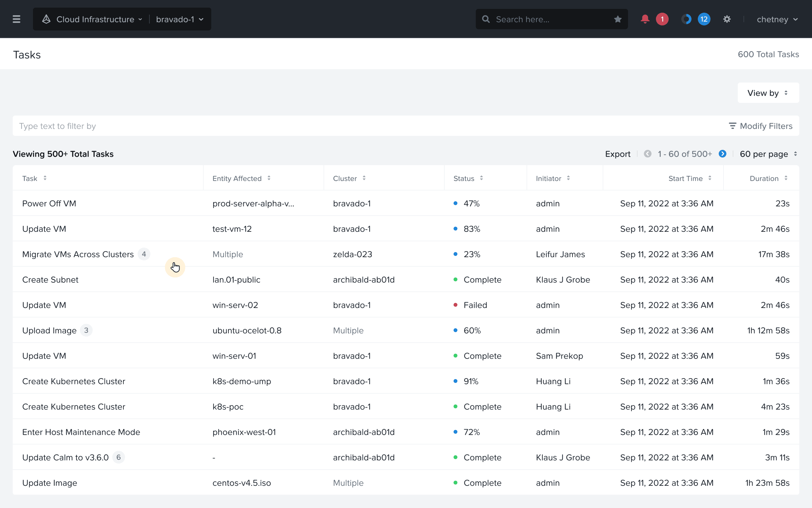This screenshot has width=812, height=508.
Task: Click the Task column header
Action: point(29,178)
